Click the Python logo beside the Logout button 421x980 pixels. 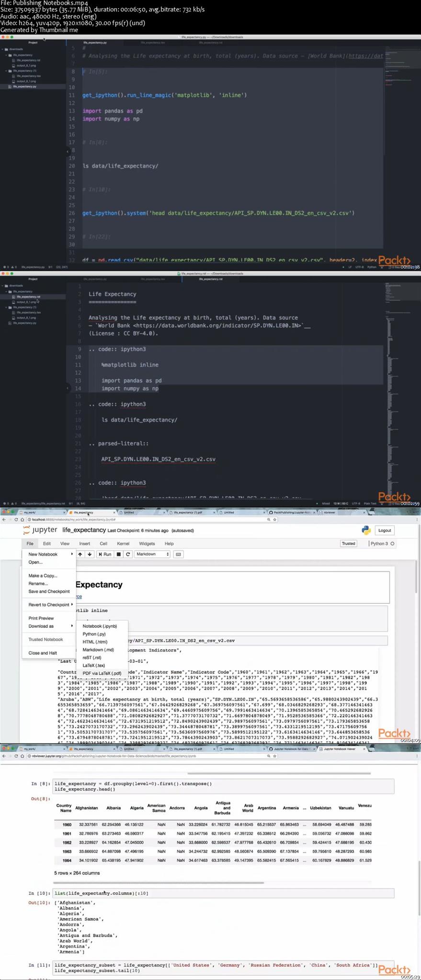click(x=366, y=530)
